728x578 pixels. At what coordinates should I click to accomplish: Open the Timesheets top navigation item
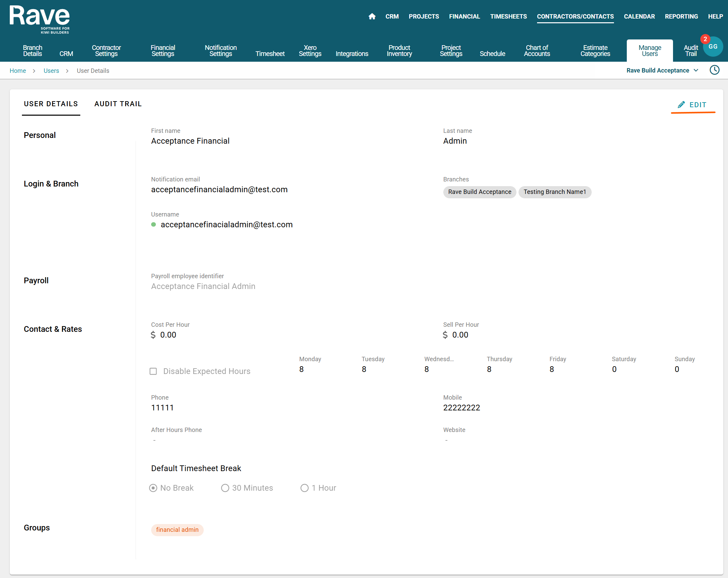[508, 16]
